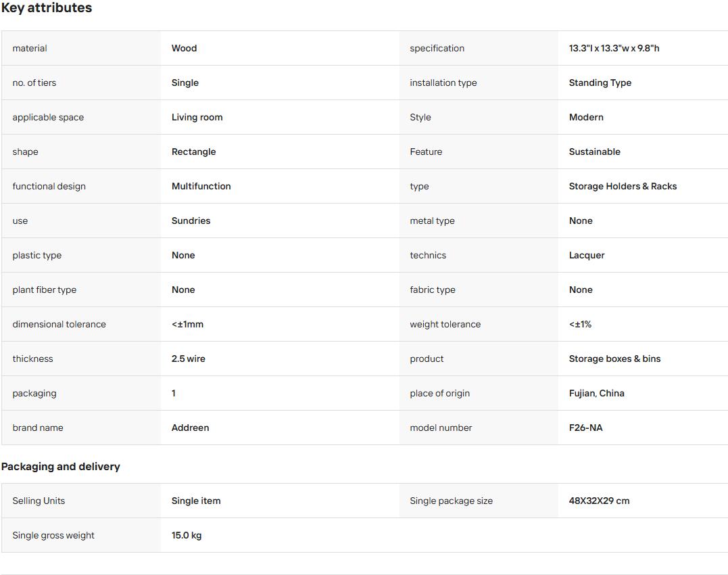Click the Living room applicable space value
The width and height of the screenshot is (728, 575).
197,117
